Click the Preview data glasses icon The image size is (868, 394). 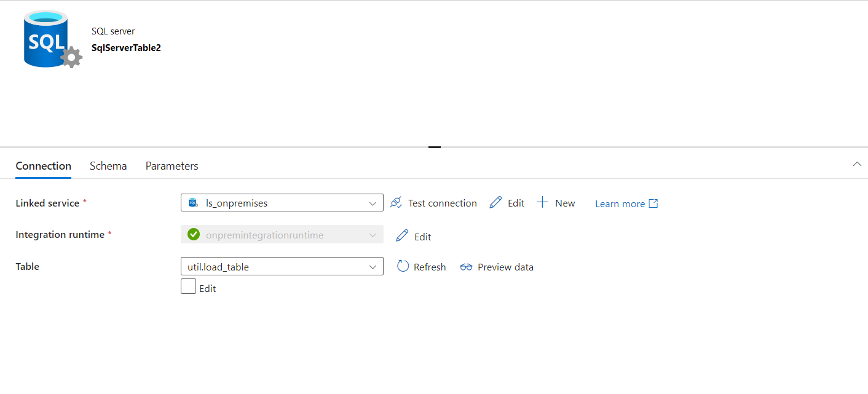(466, 267)
